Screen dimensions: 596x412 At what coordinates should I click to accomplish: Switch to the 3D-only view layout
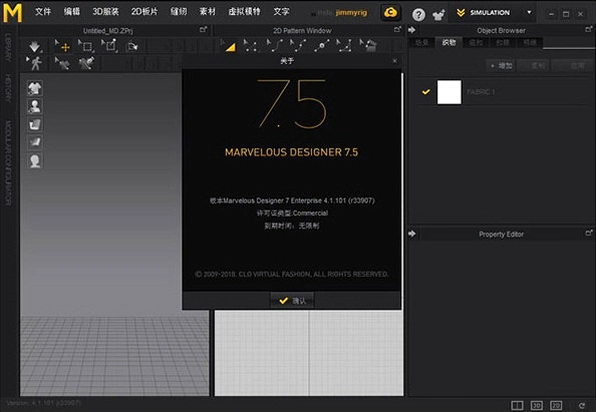point(536,406)
